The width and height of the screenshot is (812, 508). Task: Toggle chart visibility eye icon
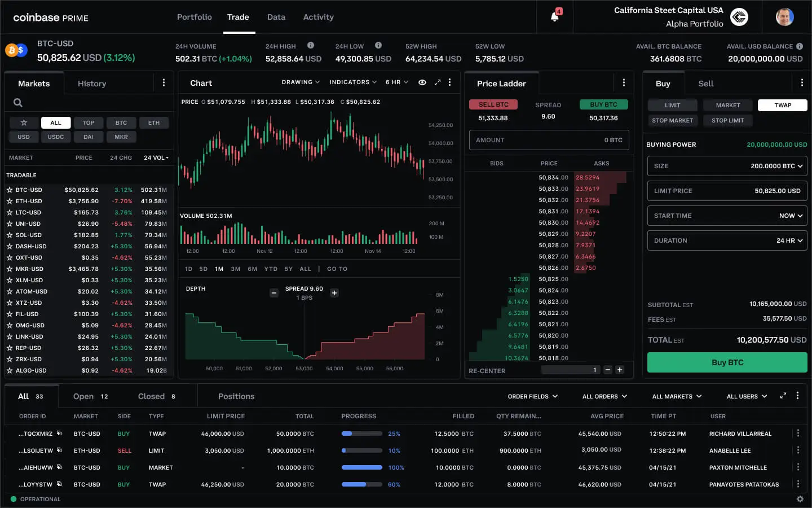click(x=422, y=82)
